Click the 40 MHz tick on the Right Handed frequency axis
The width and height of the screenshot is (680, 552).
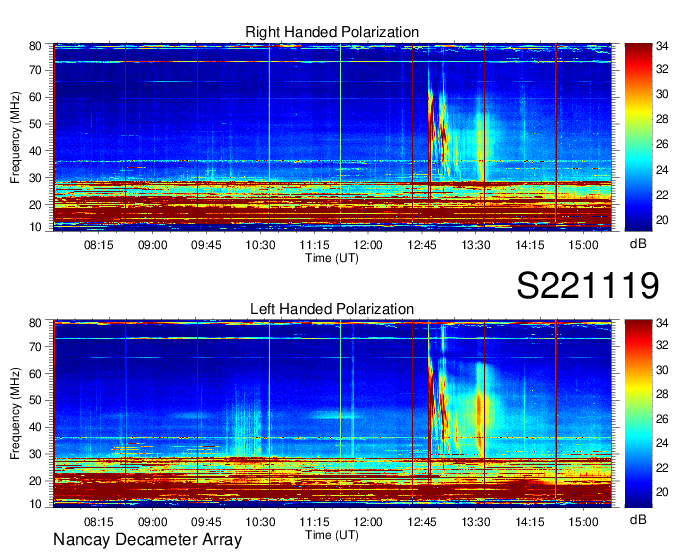pyautogui.click(x=35, y=150)
